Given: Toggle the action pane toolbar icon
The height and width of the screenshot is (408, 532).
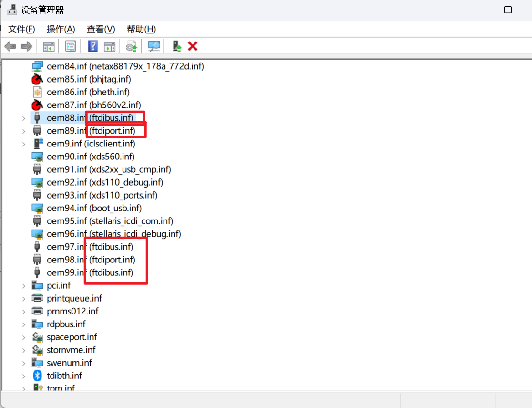Looking at the screenshot, I should [110, 46].
